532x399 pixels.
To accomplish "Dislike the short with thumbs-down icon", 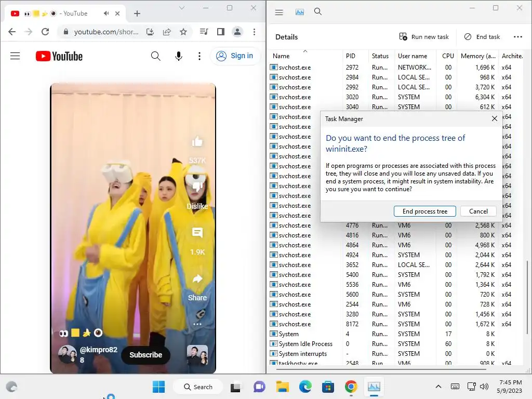I will 197,187.
